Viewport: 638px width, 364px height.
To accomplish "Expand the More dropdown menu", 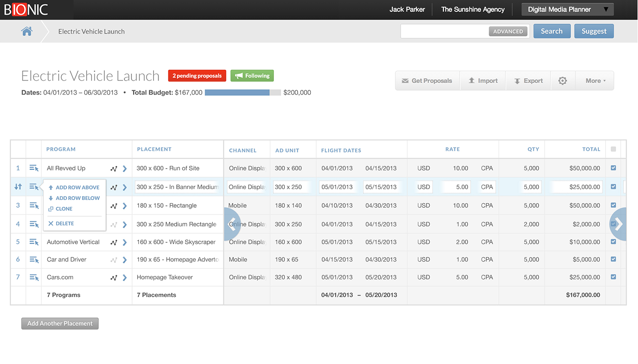I will click(x=595, y=81).
